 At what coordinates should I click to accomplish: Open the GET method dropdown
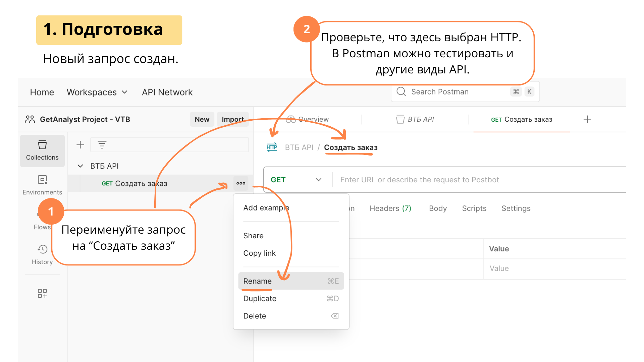point(296,180)
